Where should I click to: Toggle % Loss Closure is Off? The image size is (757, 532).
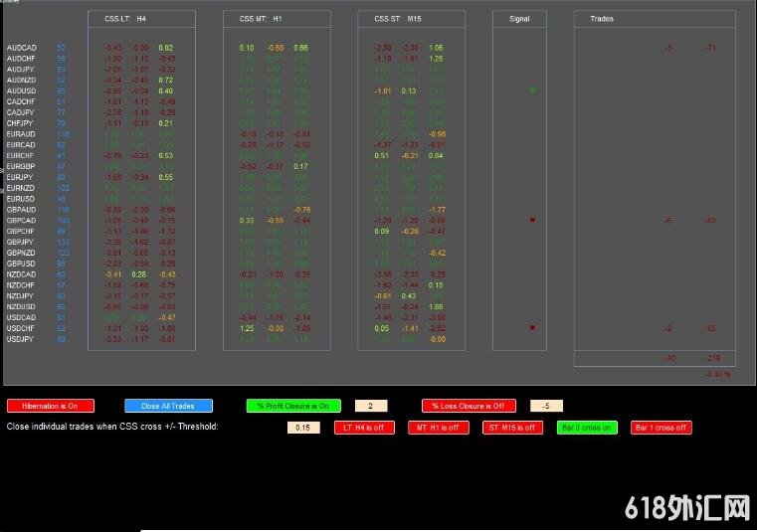pos(469,406)
